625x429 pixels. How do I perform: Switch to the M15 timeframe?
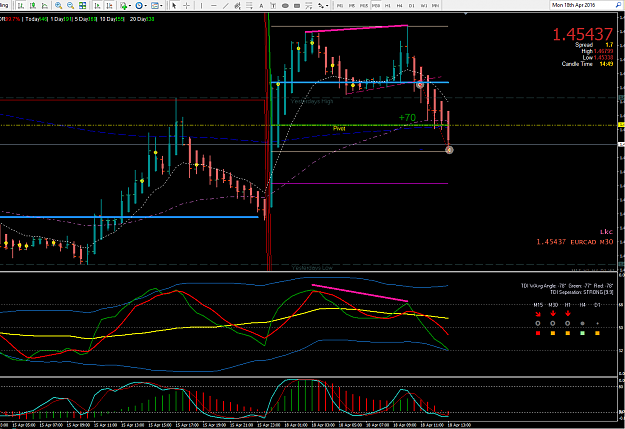click(x=364, y=6)
